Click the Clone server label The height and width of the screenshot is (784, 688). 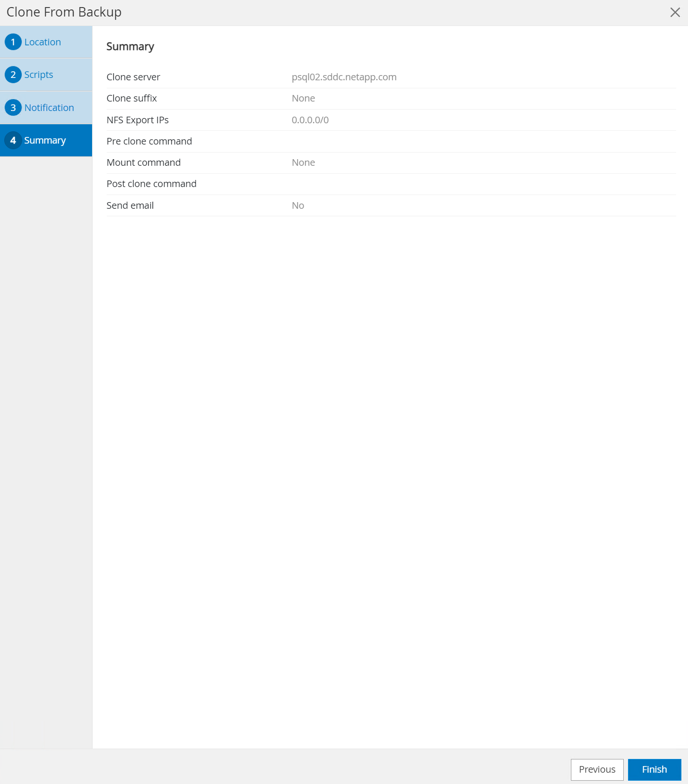coord(133,77)
